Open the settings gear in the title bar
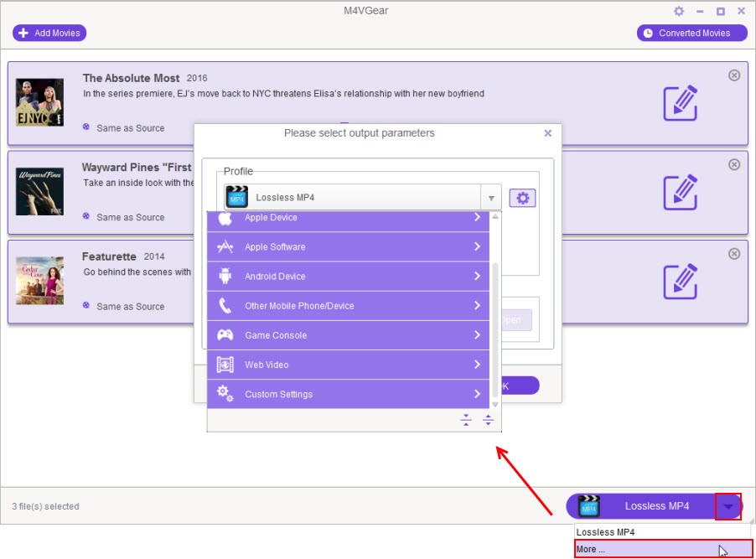The height and width of the screenshot is (559, 756). [678, 11]
